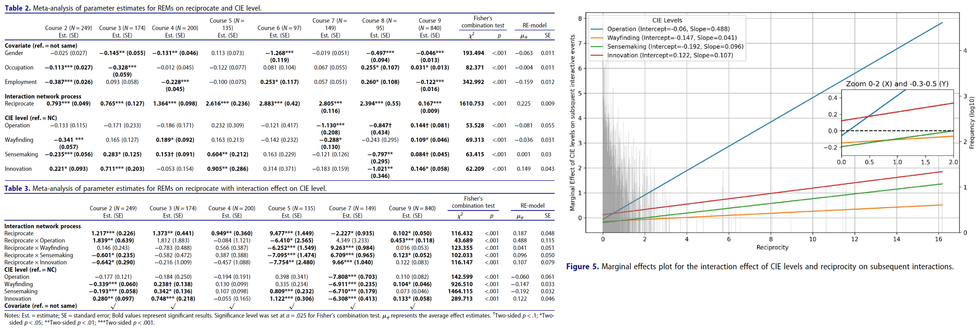This screenshot has height=328, width=980.
Task: Click the Figure 5 caption label
Action: point(582,267)
